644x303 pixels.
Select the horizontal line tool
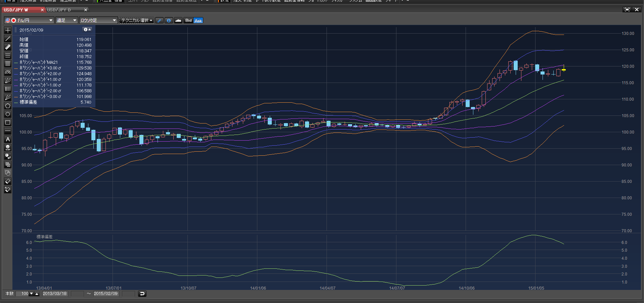pyautogui.click(x=8, y=131)
